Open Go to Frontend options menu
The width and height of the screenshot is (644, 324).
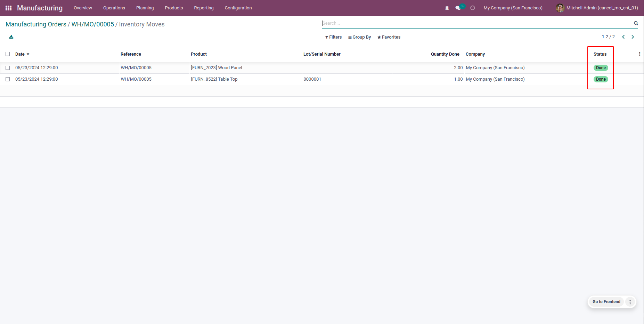tap(630, 302)
